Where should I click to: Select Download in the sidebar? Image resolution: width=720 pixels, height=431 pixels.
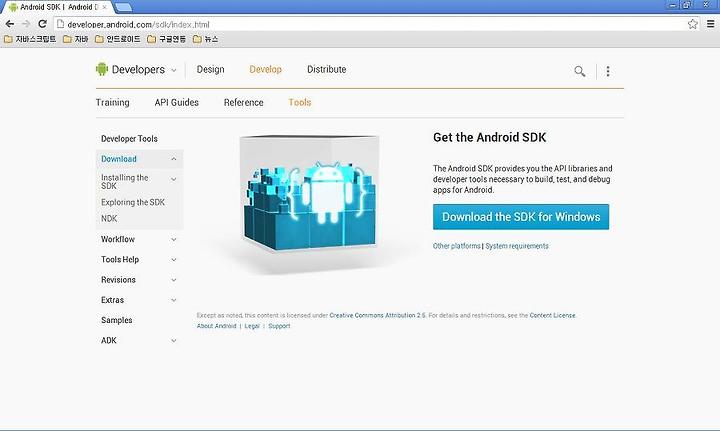click(118, 159)
